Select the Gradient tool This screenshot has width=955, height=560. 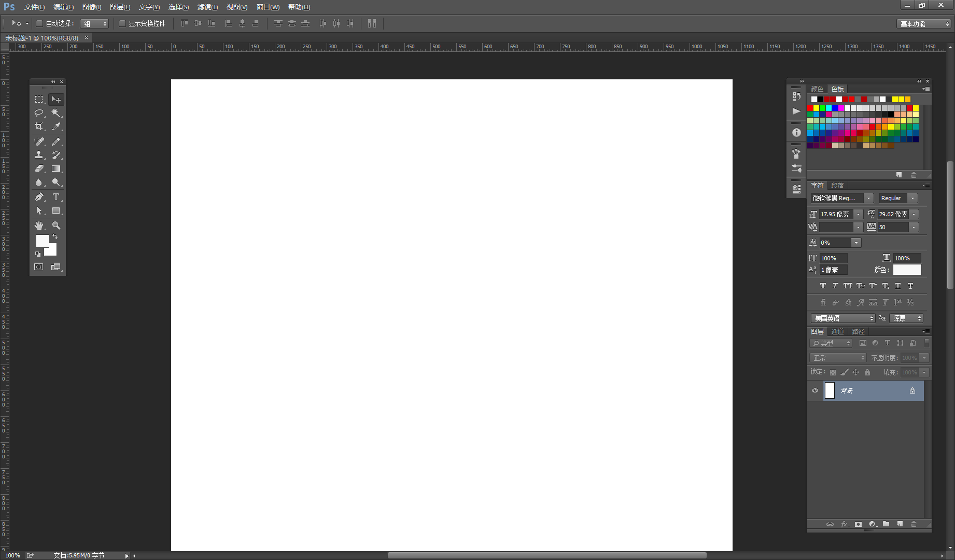(56, 169)
